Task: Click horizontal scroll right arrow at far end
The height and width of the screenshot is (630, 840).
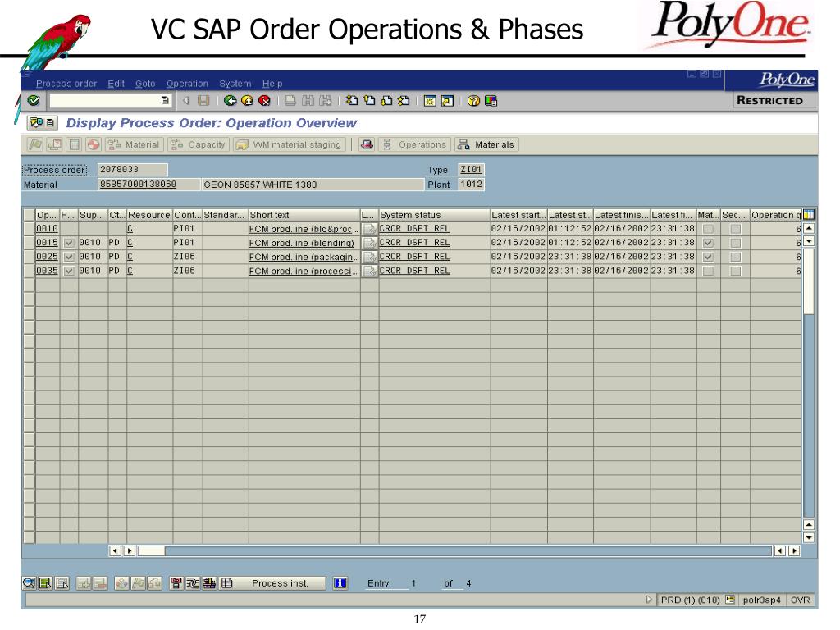Action: click(794, 550)
